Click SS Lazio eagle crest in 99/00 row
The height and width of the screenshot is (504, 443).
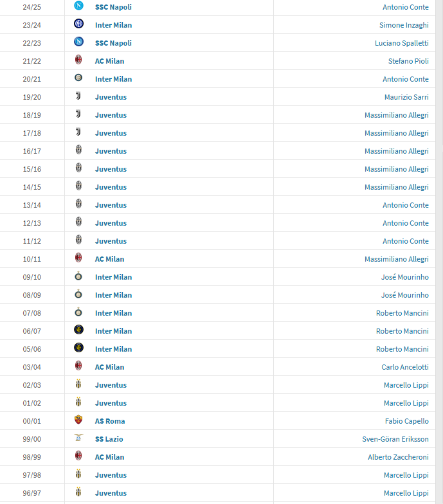[78, 437]
